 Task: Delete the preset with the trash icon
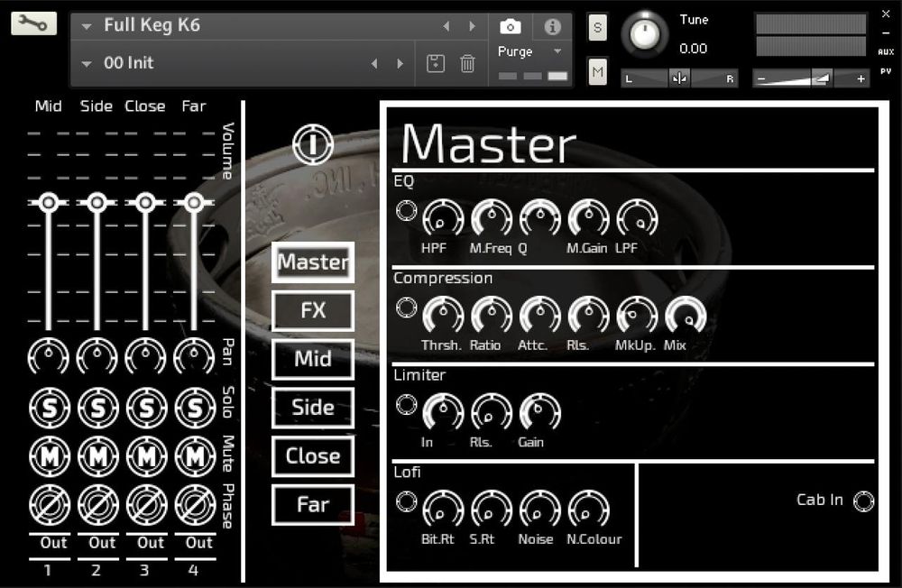(x=467, y=64)
